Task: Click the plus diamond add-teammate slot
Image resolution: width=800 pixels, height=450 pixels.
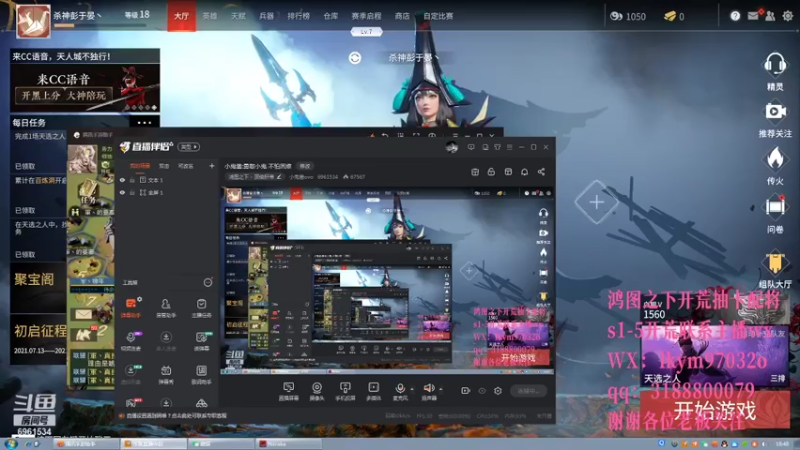Action: click(x=596, y=202)
